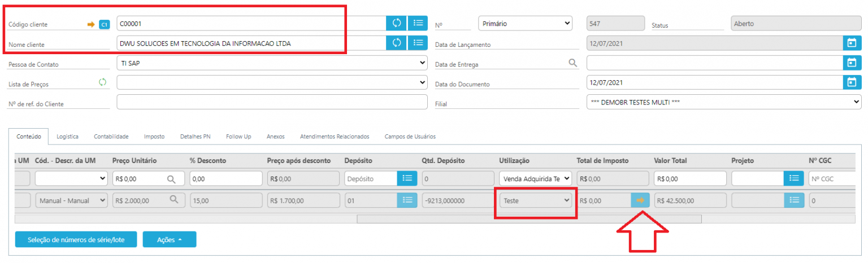Open list icon beside Código cliente field

click(418, 23)
